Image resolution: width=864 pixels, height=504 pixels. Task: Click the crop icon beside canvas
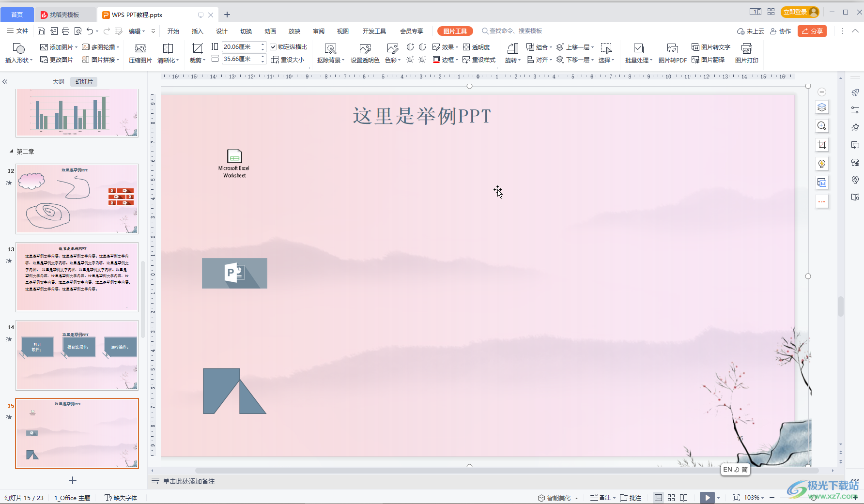click(x=822, y=145)
